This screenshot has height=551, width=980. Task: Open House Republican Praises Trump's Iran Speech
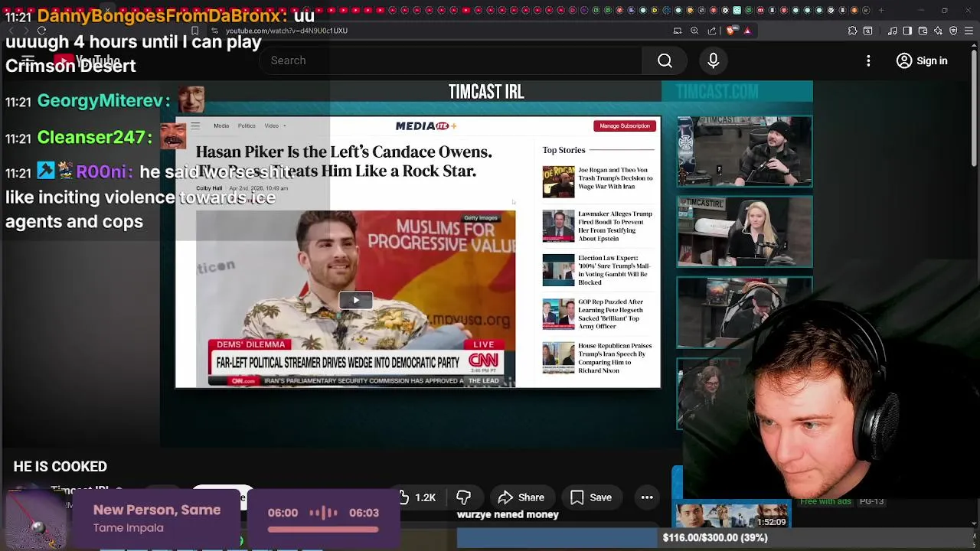coord(615,358)
